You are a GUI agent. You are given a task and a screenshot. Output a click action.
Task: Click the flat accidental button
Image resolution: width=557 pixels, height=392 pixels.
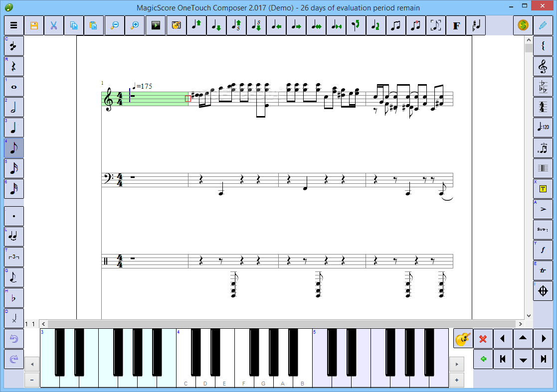pos(14,298)
